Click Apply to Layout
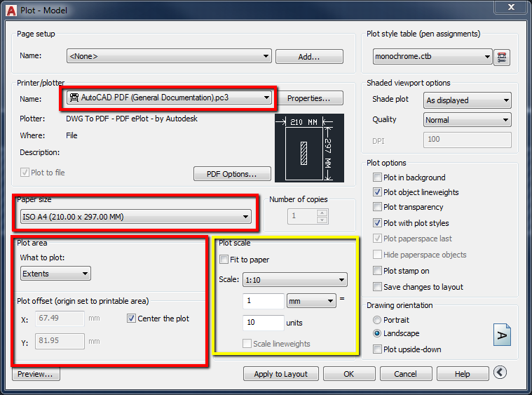532x395 pixels. [281, 374]
